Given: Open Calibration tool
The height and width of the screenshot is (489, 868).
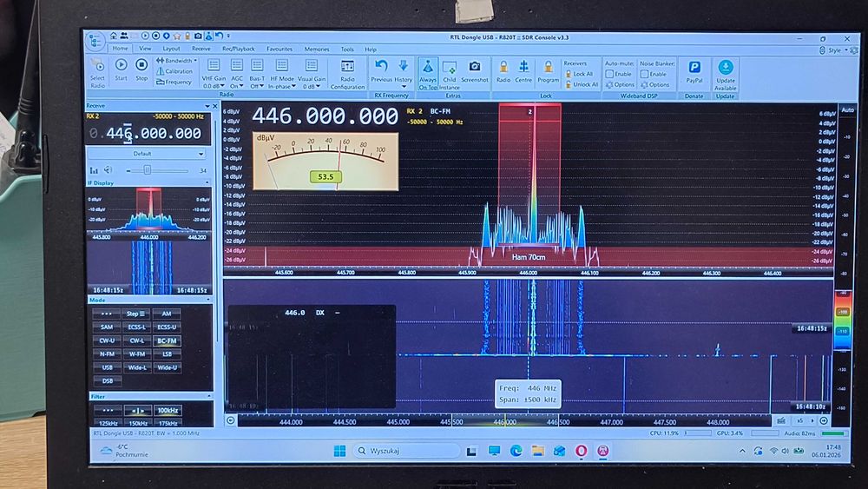Looking at the screenshot, I should coord(174,71).
